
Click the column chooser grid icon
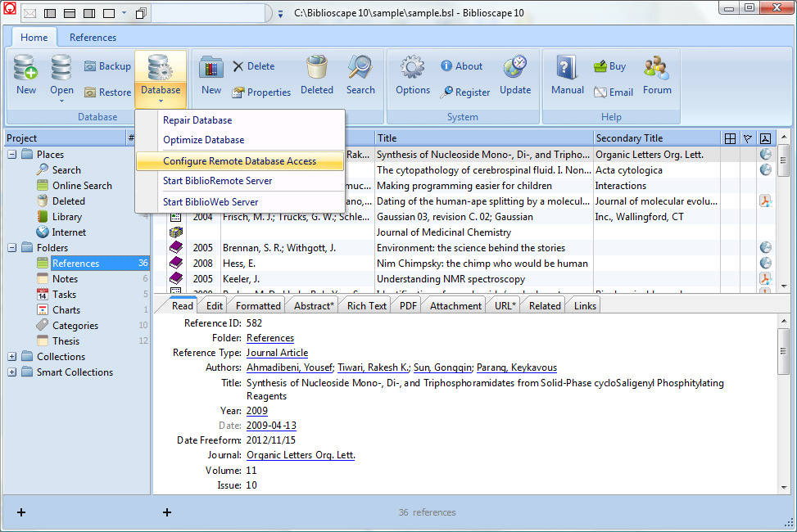[730, 138]
